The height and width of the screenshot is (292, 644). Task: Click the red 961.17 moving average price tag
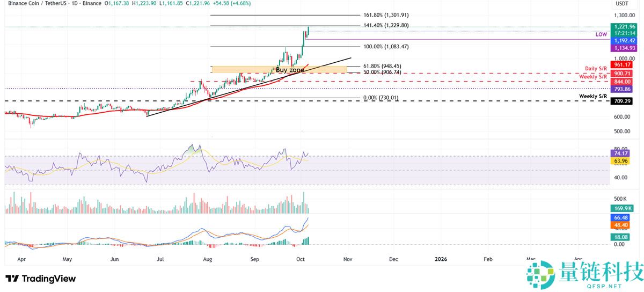[x=623, y=64]
